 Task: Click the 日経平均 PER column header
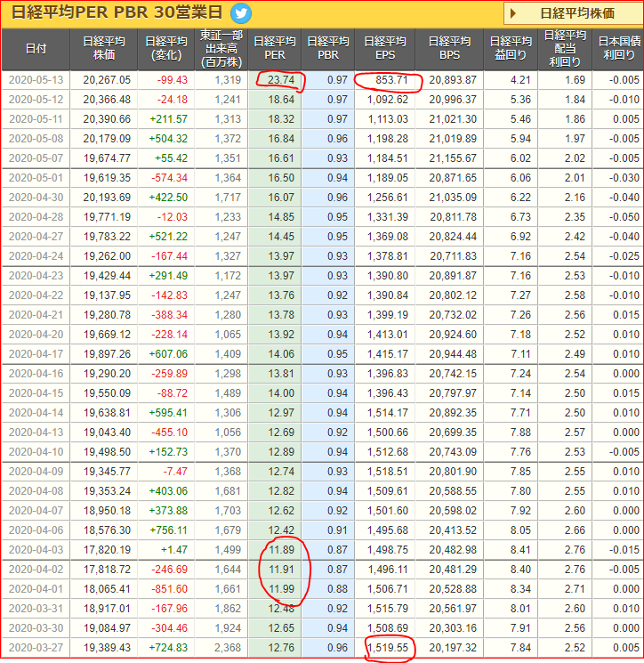pyautogui.click(x=275, y=49)
